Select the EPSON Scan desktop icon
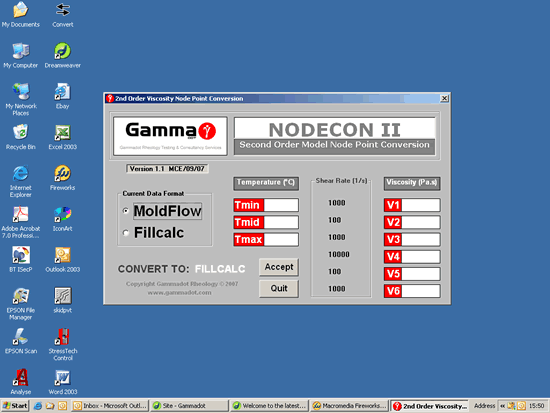The height and width of the screenshot is (413, 550). [21, 341]
